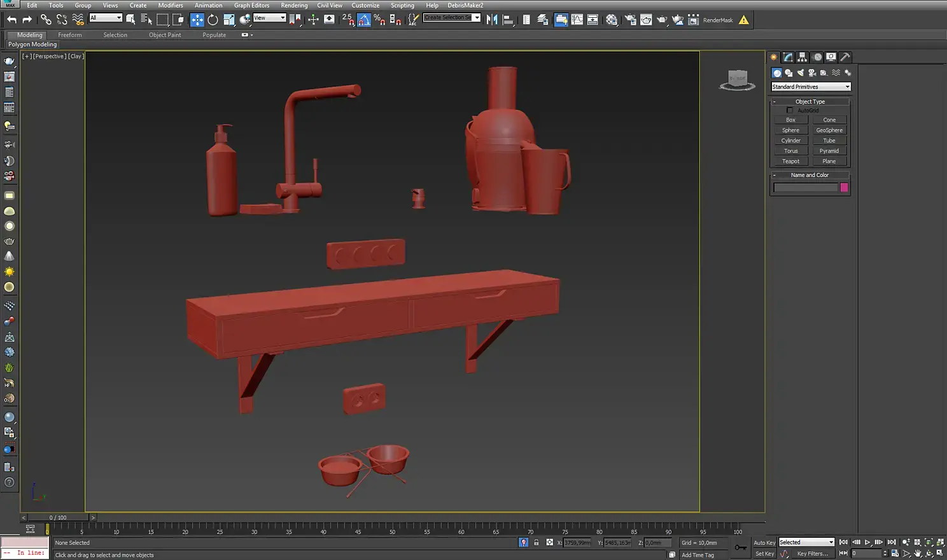Open the Material Editor from the toolbar

tap(612, 20)
